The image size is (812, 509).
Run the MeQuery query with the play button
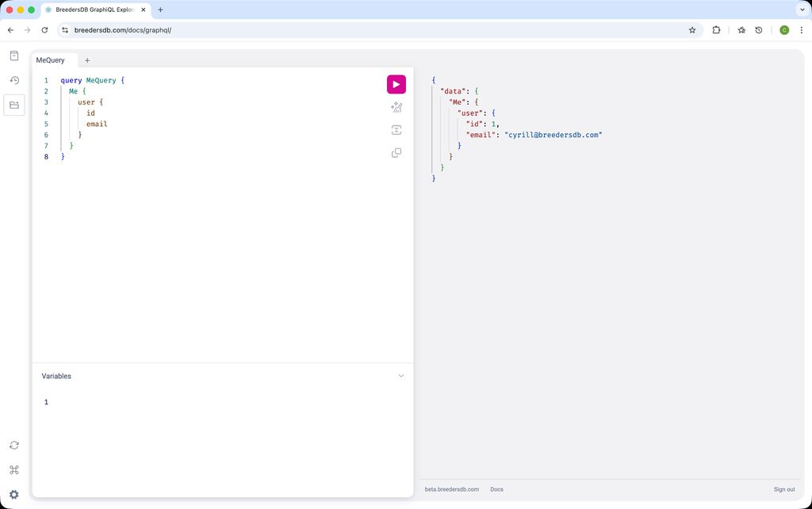[396, 84]
